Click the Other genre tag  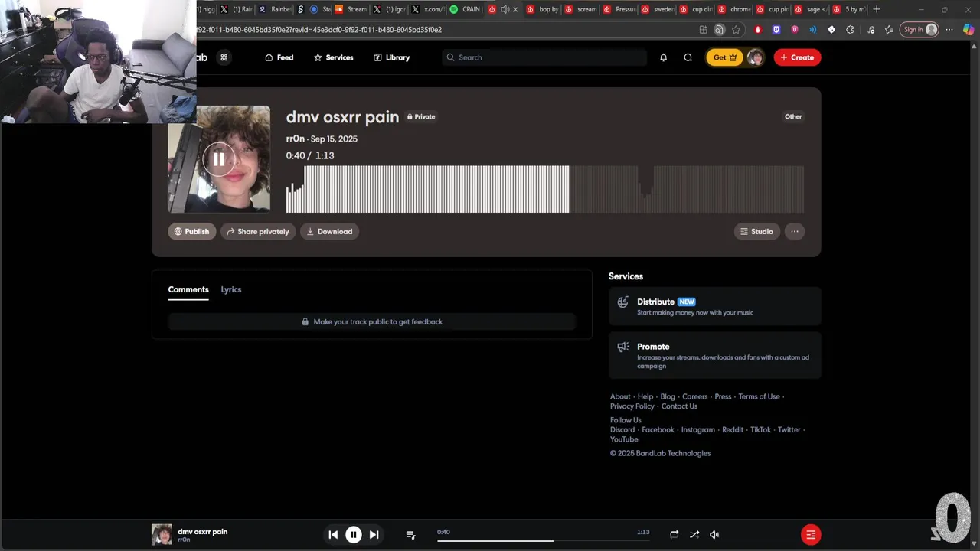793,117
